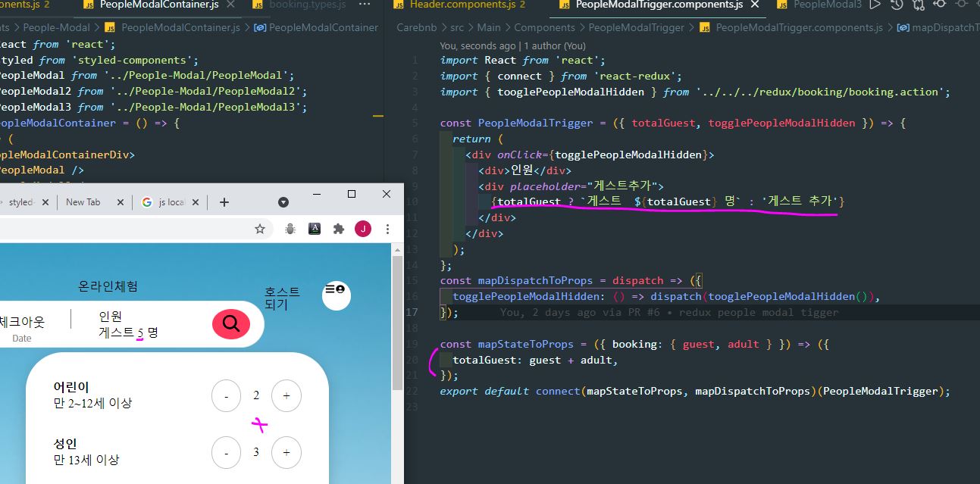
Task: Click the symbol icon before PeopleModalContainer breadcrumb
Action: [259, 27]
